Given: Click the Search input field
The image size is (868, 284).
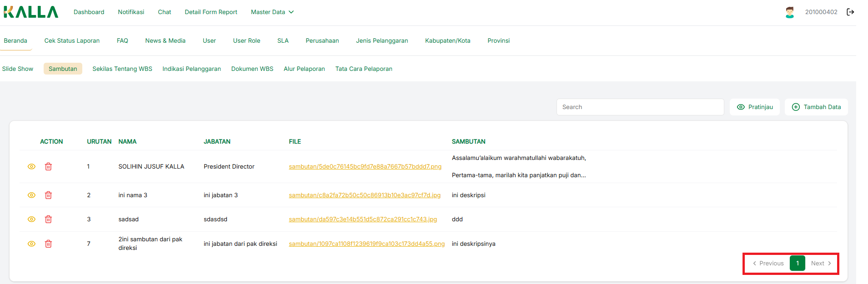Looking at the screenshot, I should tap(640, 107).
